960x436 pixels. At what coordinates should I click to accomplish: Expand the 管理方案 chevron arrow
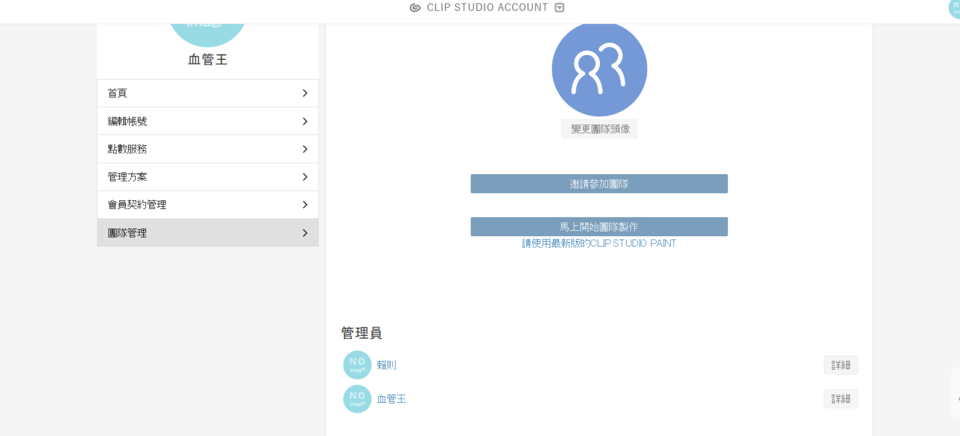pyautogui.click(x=304, y=177)
